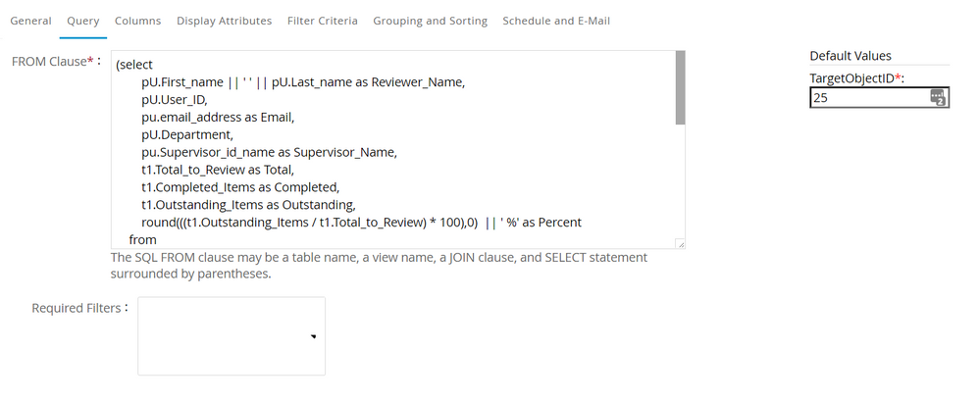Viewport: 980px width, 402px height.
Task: Open the Required Filters dropdown arrow
Action: click(314, 336)
